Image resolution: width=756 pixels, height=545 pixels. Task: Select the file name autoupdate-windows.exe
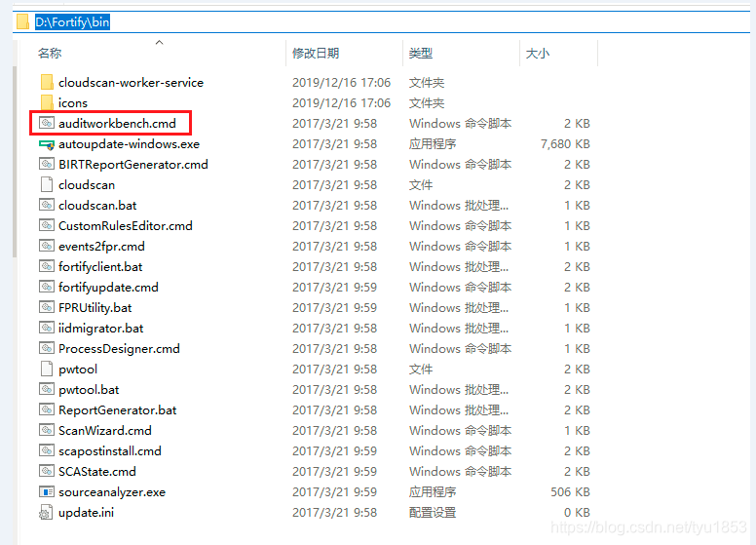coord(129,143)
